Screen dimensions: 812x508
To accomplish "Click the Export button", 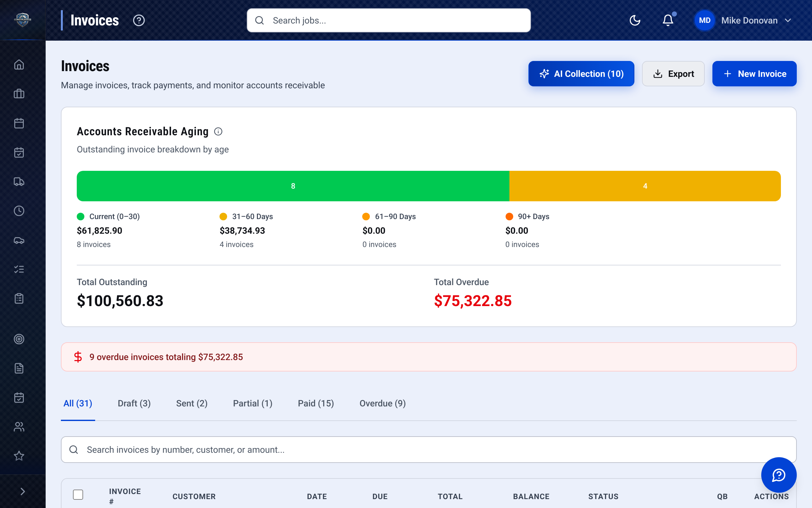I will pos(673,74).
